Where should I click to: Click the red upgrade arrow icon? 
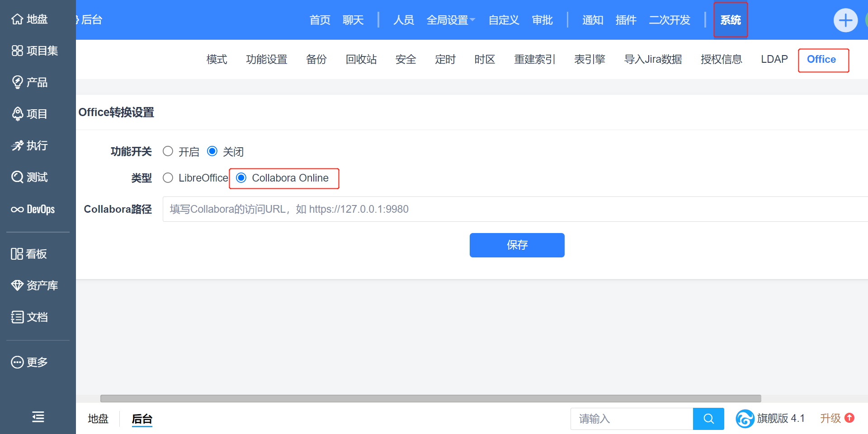pos(849,418)
